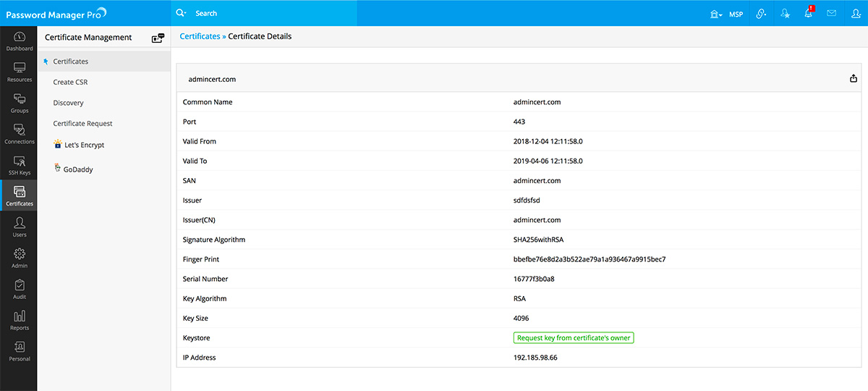Select the Let's Encrypt menu entry
This screenshot has width=868, height=391.
point(84,145)
